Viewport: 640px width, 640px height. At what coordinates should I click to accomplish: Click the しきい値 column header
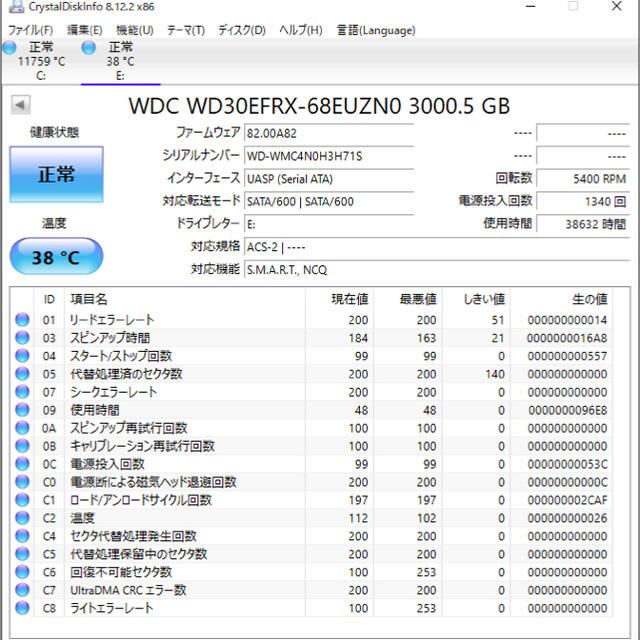(476, 299)
